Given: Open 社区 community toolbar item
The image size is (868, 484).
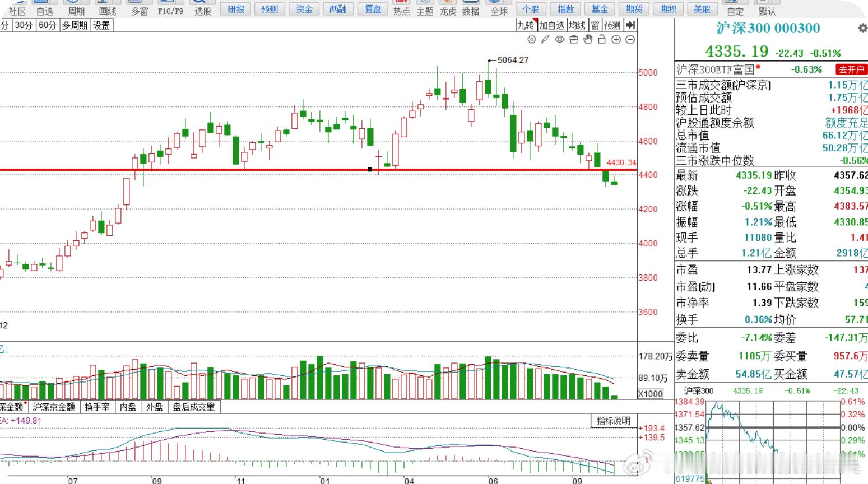Looking at the screenshot, I should coord(17,7).
